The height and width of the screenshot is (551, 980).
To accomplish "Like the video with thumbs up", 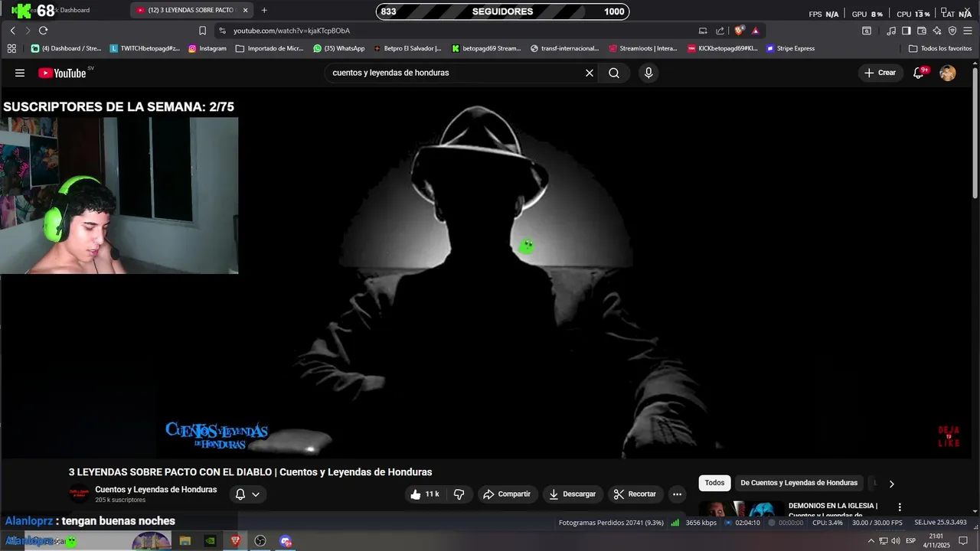I will [424, 494].
